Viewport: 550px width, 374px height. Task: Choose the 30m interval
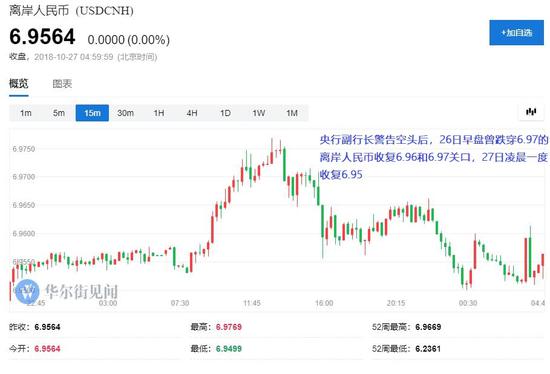(125, 113)
